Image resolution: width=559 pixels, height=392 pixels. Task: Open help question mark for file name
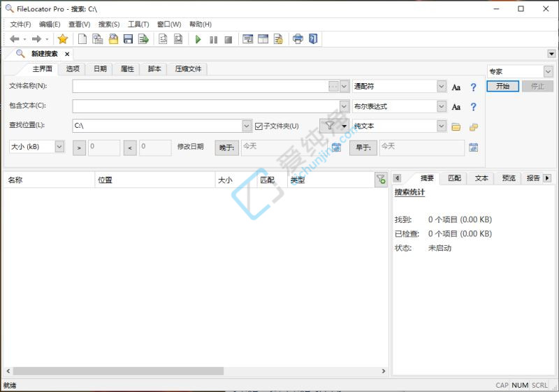pos(473,87)
